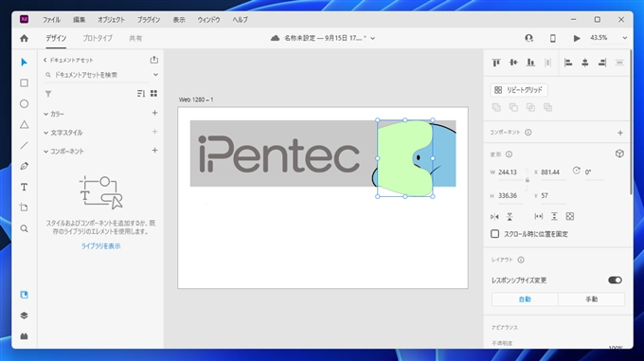Align selection to horizontal center

[x=585, y=63]
